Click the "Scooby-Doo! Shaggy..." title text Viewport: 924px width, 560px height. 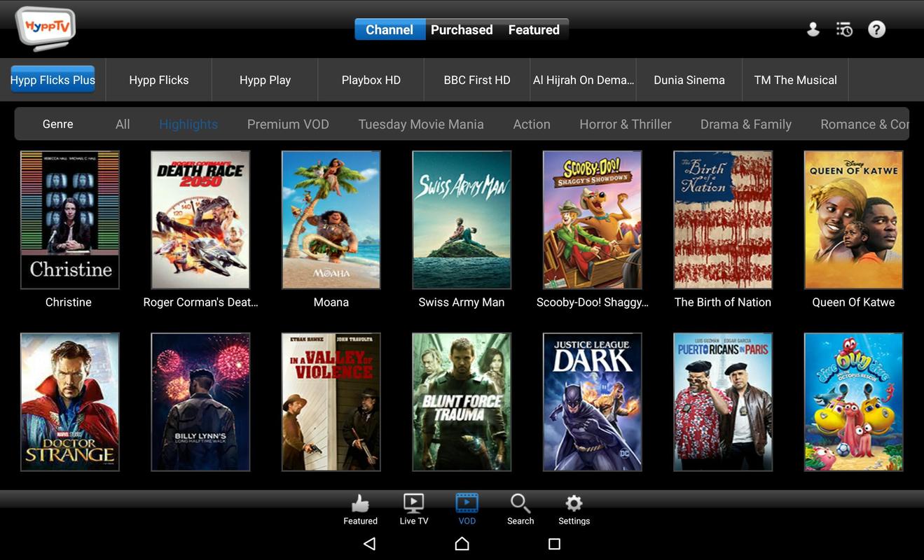pos(593,302)
